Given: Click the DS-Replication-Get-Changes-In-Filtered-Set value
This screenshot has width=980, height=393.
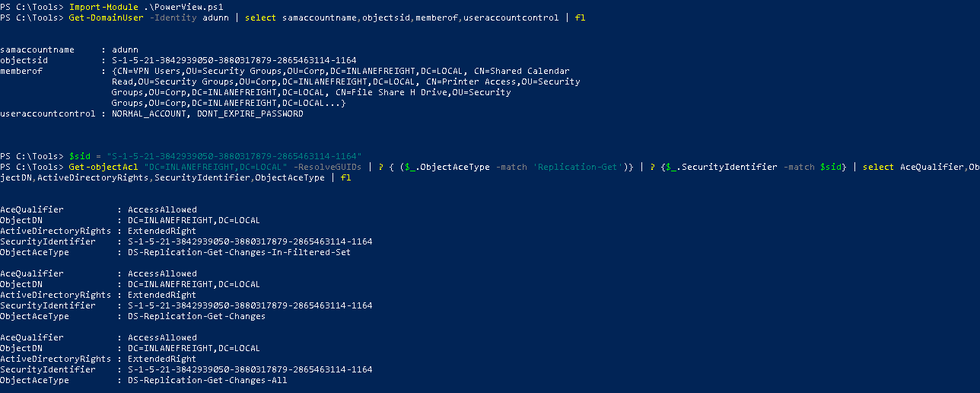Looking at the screenshot, I should [x=239, y=252].
